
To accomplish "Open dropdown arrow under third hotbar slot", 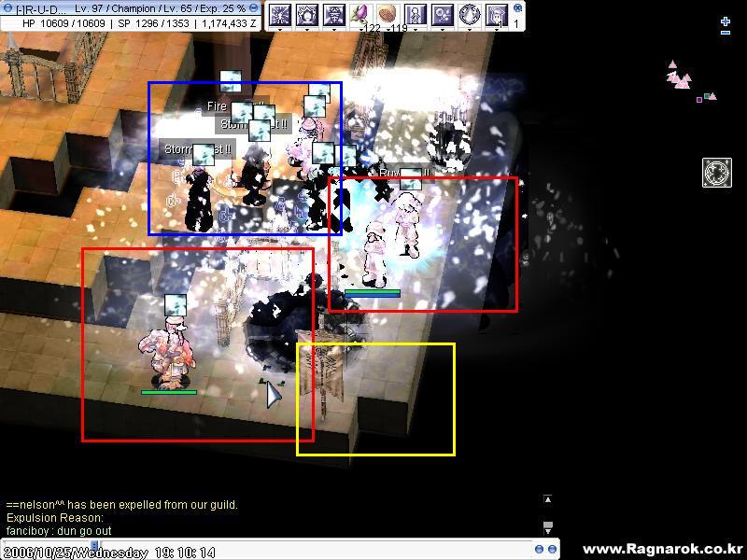I will coord(334,30).
